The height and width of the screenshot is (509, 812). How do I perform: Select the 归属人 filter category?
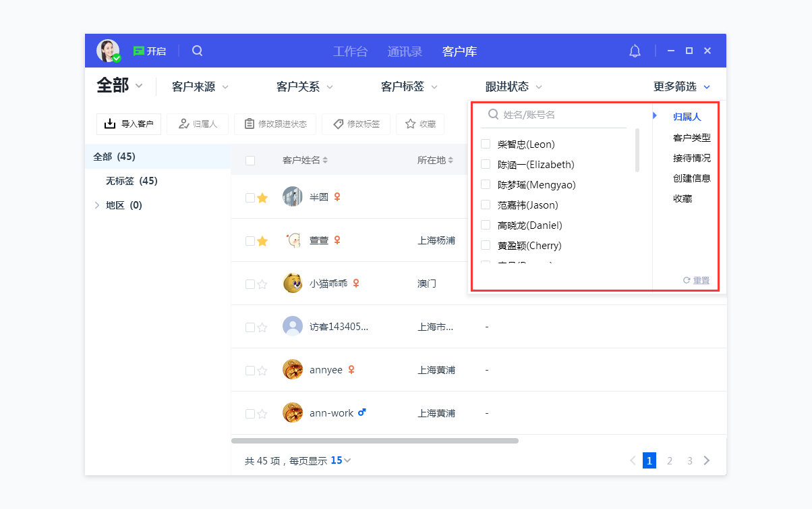tap(687, 117)
